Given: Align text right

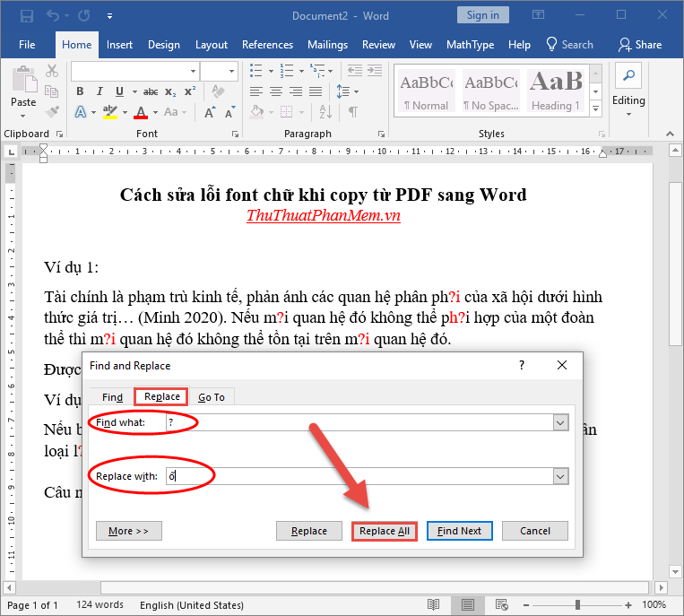Looking at the screenshot, I should click(296, 91).
